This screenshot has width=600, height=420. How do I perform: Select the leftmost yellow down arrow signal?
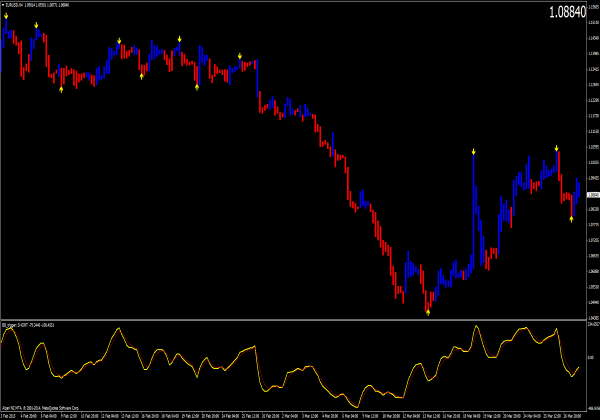(7, 16)
